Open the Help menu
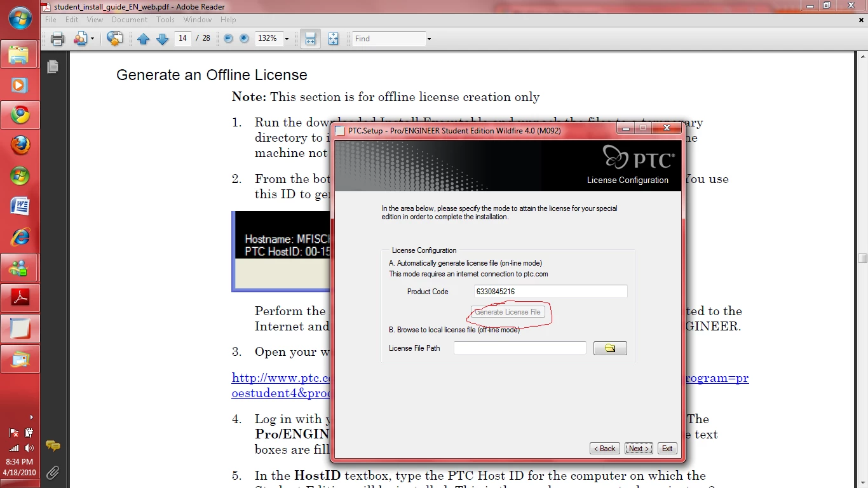 pos(228,20)
